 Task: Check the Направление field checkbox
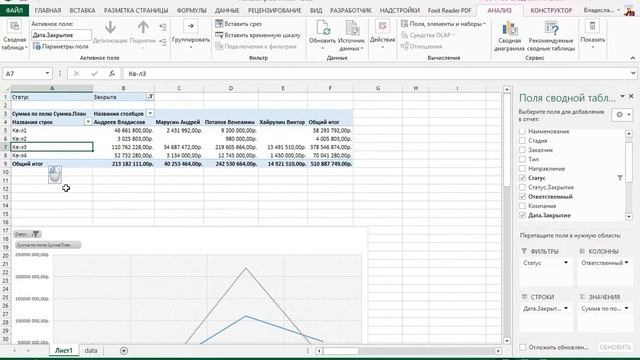point(522,169)
